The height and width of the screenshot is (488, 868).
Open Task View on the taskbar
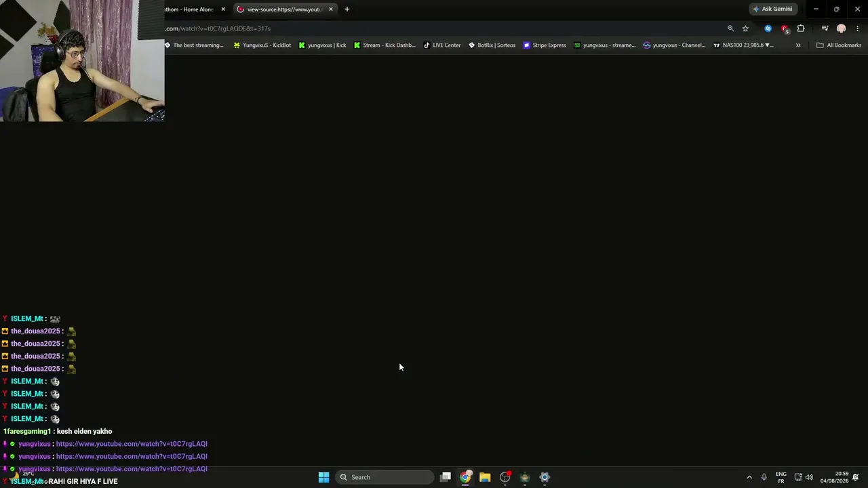446,477
